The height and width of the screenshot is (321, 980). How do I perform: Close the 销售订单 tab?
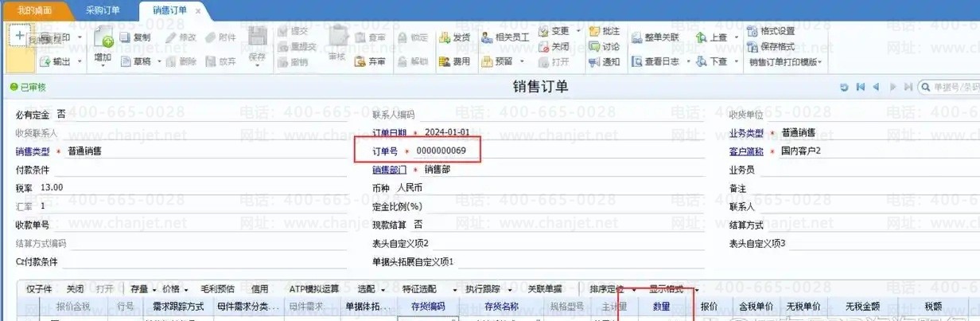(x=198, y=11)
